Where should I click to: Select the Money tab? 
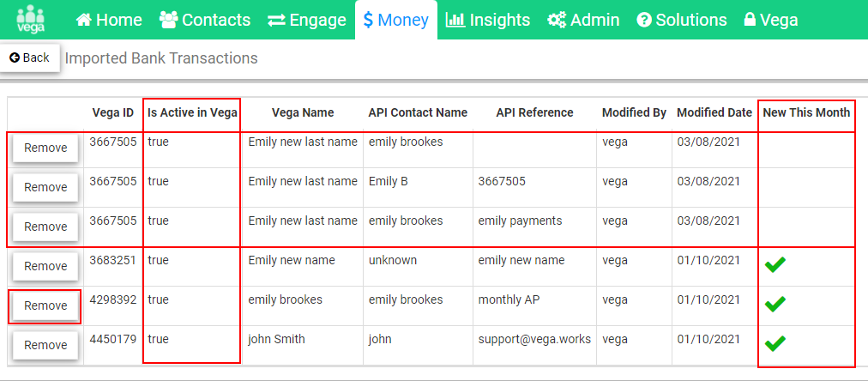[395, 21]
